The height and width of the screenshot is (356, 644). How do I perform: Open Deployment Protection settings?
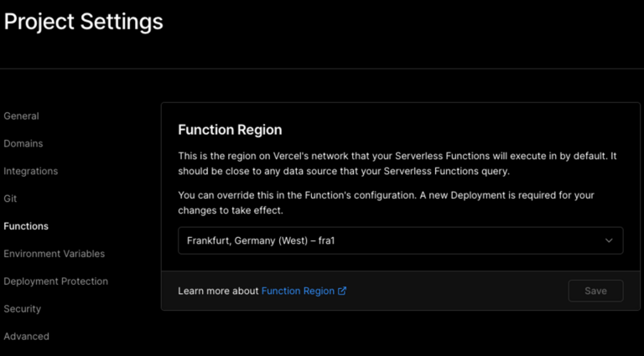coord(56,281)
